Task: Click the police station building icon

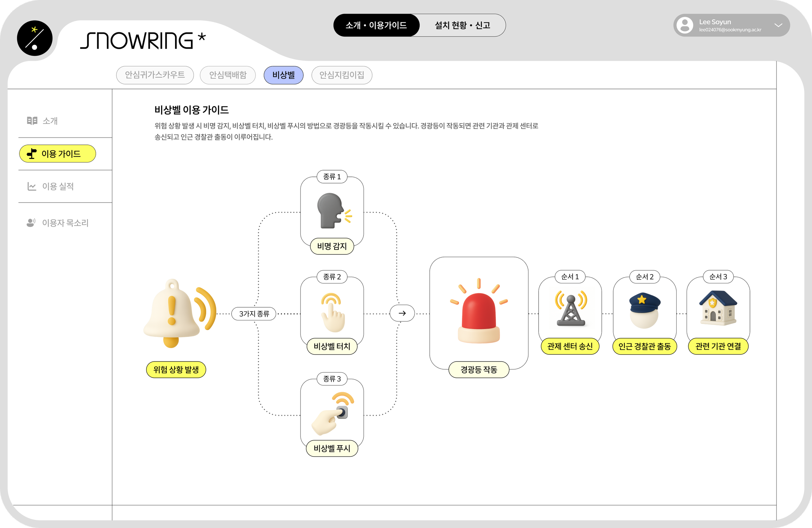Action: click(x=718, y=308)
